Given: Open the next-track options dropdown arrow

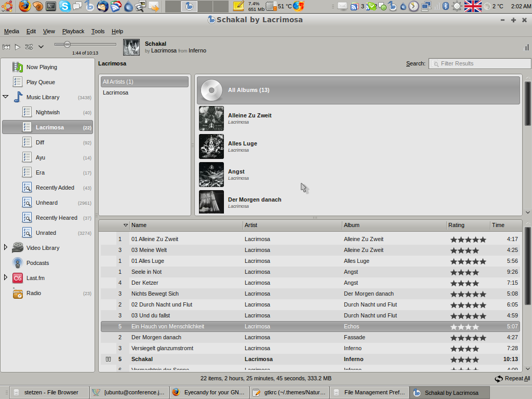Looking at the screenshot, I should coord(41,47).
